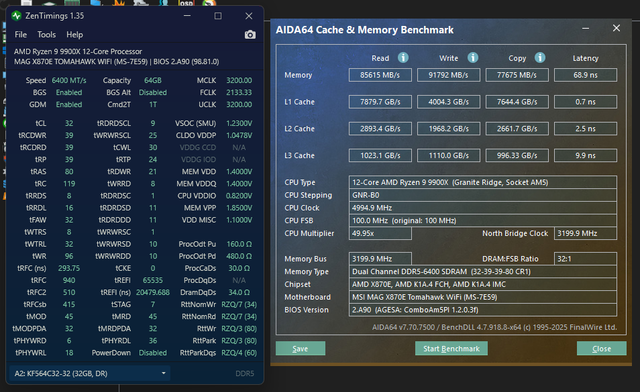The height and width of the screenshot is (392, 640).
Task: Click the BGS Alt Disabled value
Action: [x=153, y=92]
